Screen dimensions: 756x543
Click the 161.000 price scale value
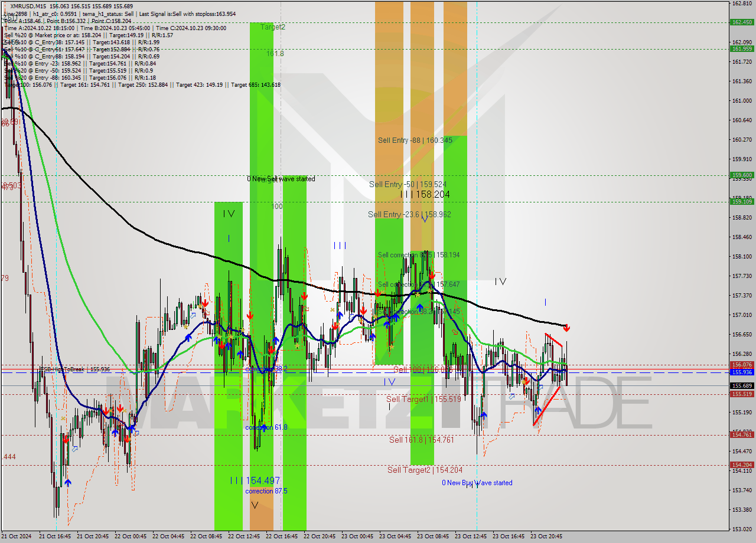coord(742,101)
